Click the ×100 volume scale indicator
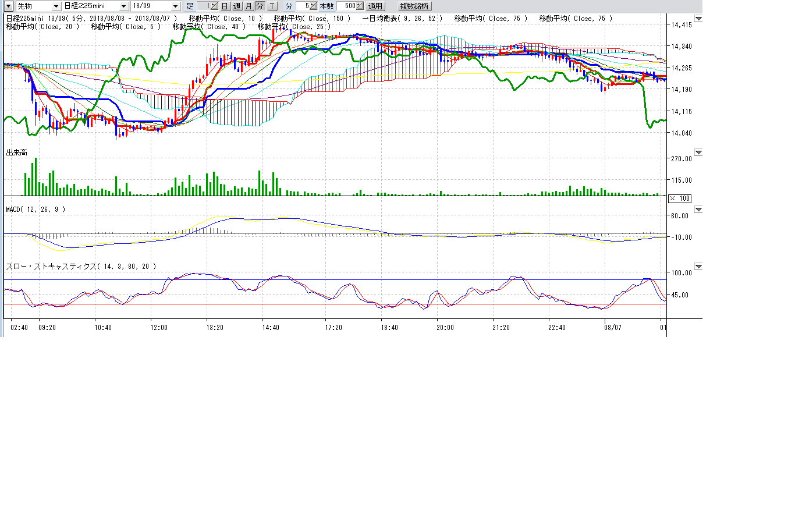The height and width of the screenshot is (532, 795). 680,198
